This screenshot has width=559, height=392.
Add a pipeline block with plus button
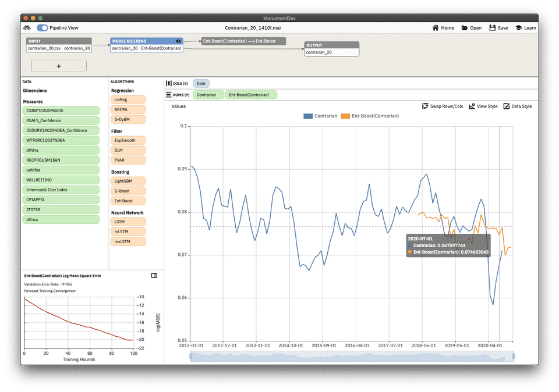(x=59, y=66)
